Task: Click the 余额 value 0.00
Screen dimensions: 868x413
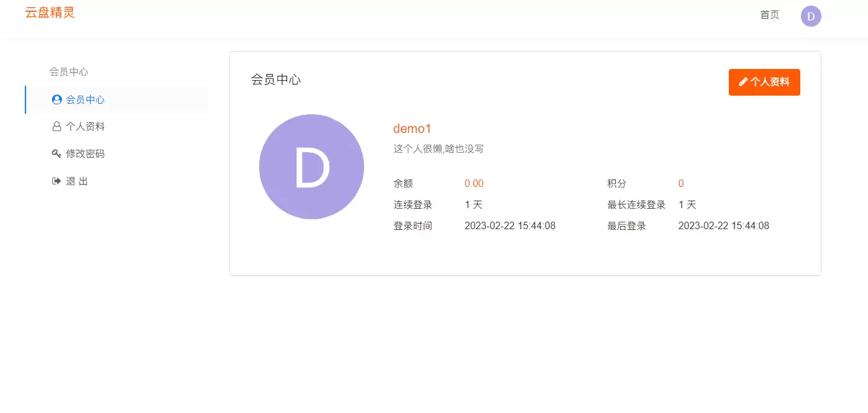Action: click(474, 184)
